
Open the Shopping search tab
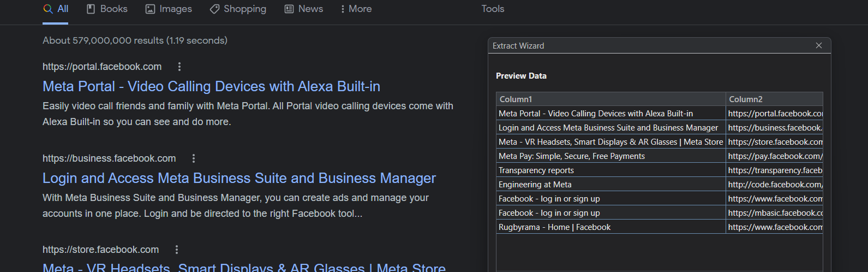tap(238, 9)
